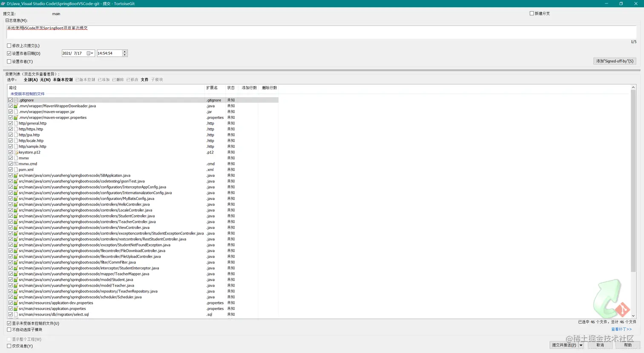Toggle 修改上次提交(L) checkbox
Image resolution: width=644 pixels, height=353 pixels.
[9, 46]
